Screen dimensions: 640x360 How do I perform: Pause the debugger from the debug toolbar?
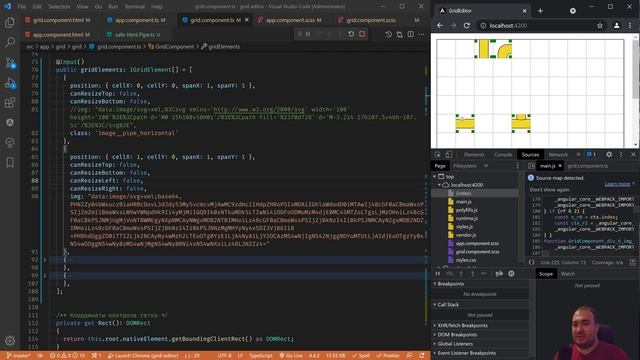(x=308, y=34)
